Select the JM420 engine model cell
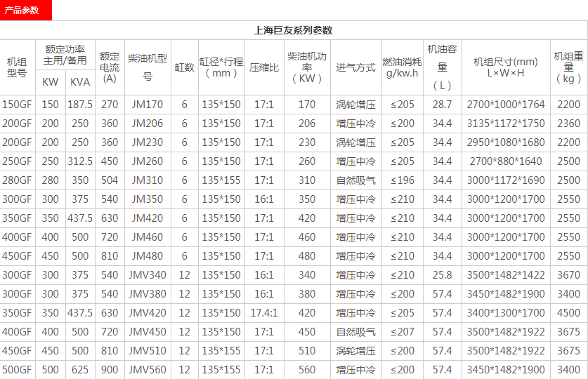This screenshot has width=588, height=379. (148, 218)
